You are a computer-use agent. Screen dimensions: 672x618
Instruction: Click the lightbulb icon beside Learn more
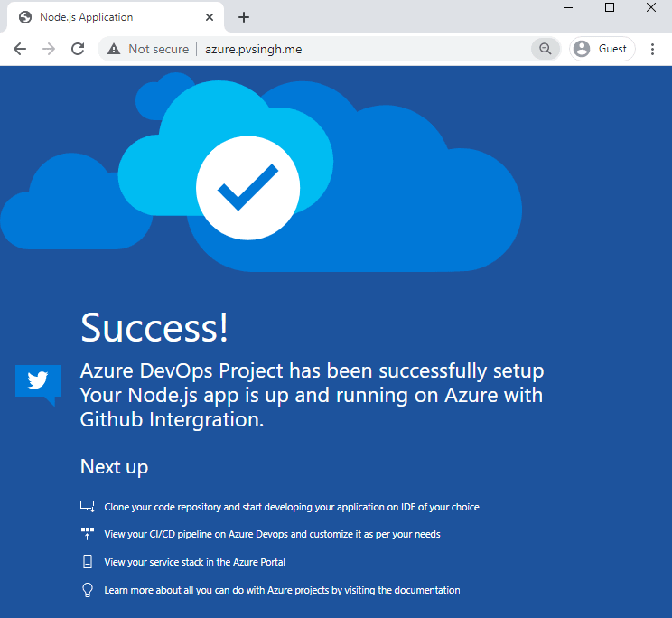coord(88,590)
